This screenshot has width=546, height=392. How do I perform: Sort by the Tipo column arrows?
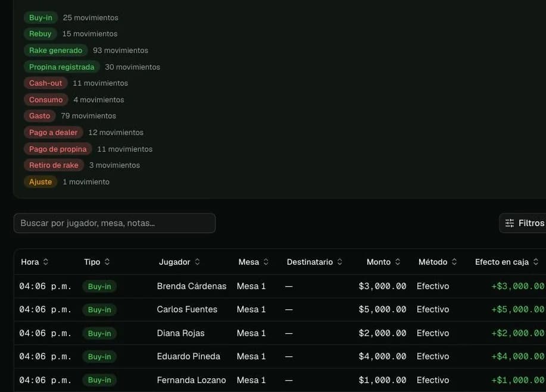point(107,262)
